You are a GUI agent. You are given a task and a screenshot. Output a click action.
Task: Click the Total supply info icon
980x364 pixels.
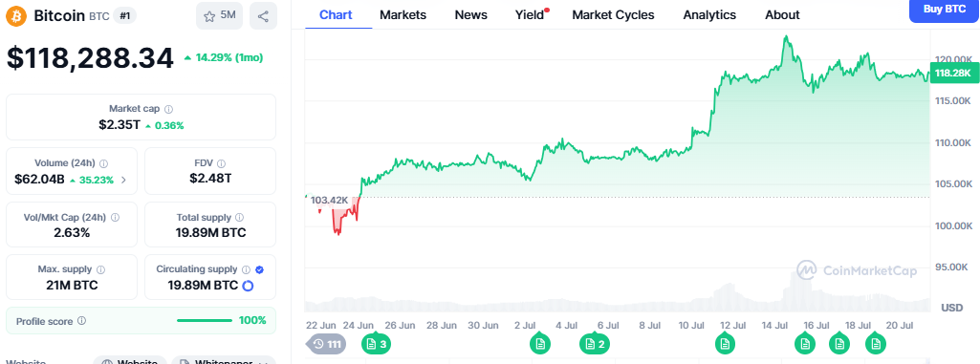pyautogui.click(x=240, y=217)
